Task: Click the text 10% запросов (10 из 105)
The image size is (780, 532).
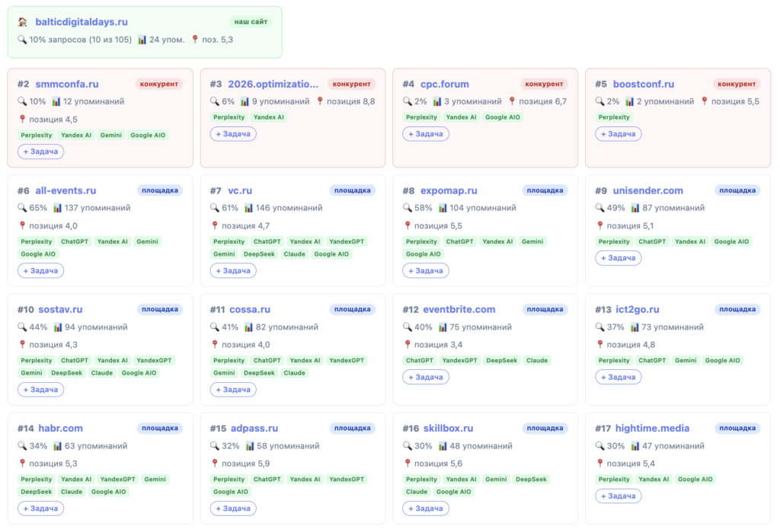Action: point(80,40)
